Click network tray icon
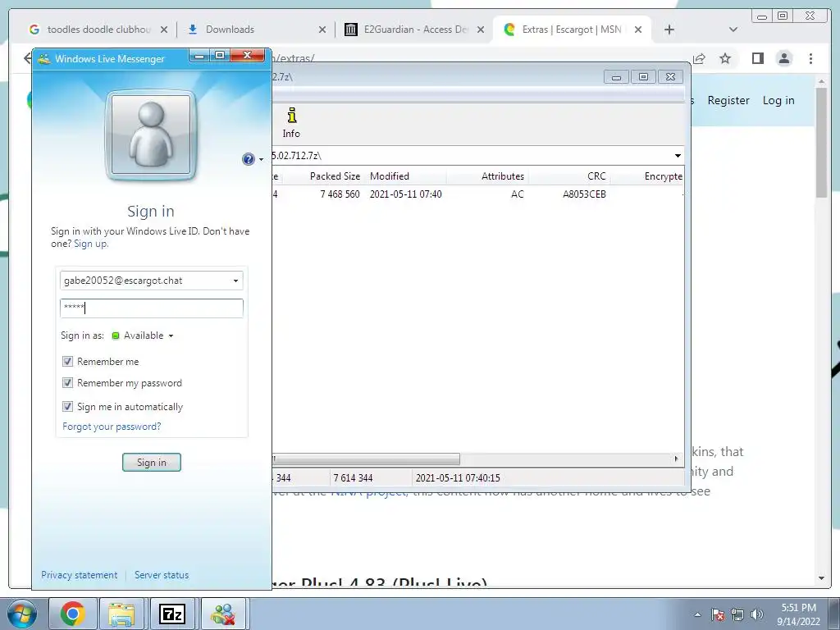Screen dimensions: 840x630 pos(737,614)
